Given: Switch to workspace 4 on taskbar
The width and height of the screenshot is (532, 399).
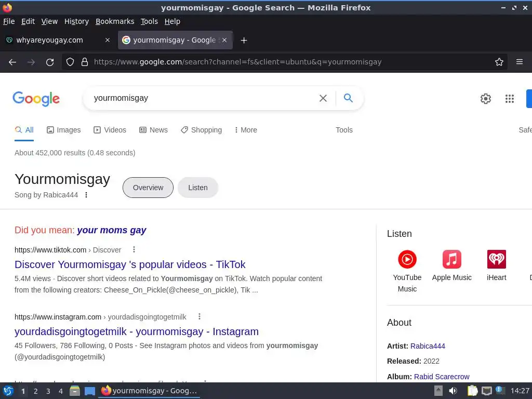Looking at the screenshot, I should pyautogui.click(x=61, y=391).
